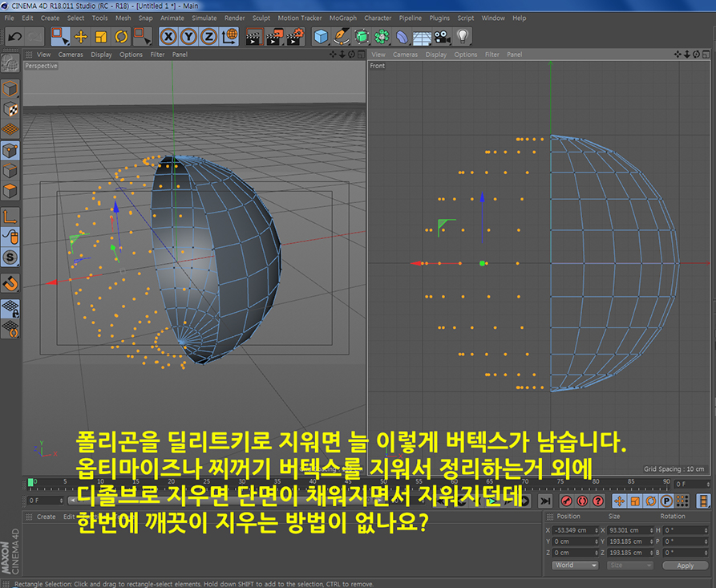The width and height of the screenshot is (716, 588).
Task: Add a Camera object
Action: click(x=442, y=37)
